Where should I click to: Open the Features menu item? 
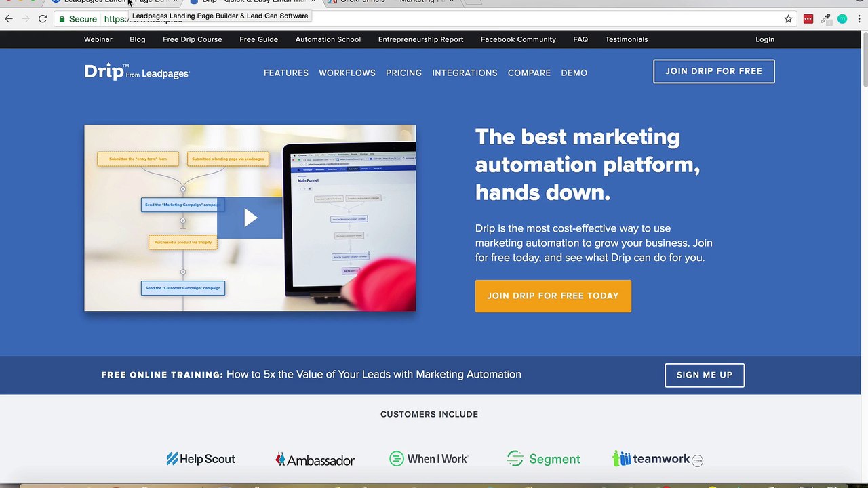point(286,73)
